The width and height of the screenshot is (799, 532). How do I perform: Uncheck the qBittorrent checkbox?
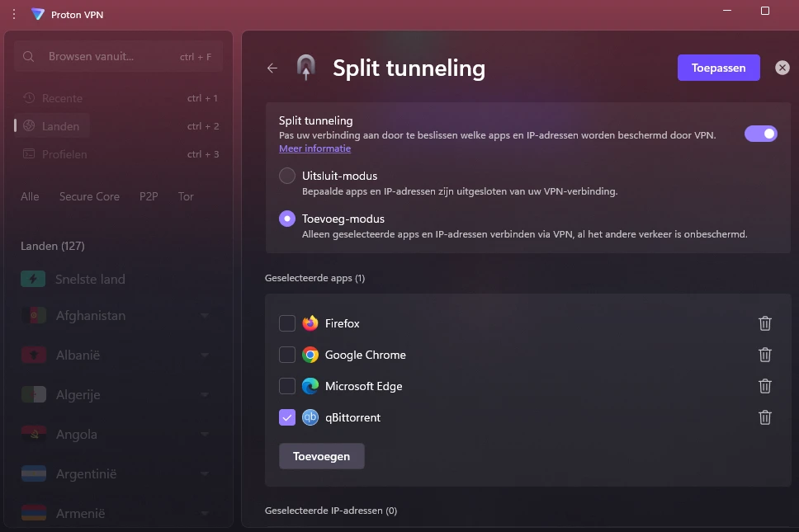click(286, 417)
